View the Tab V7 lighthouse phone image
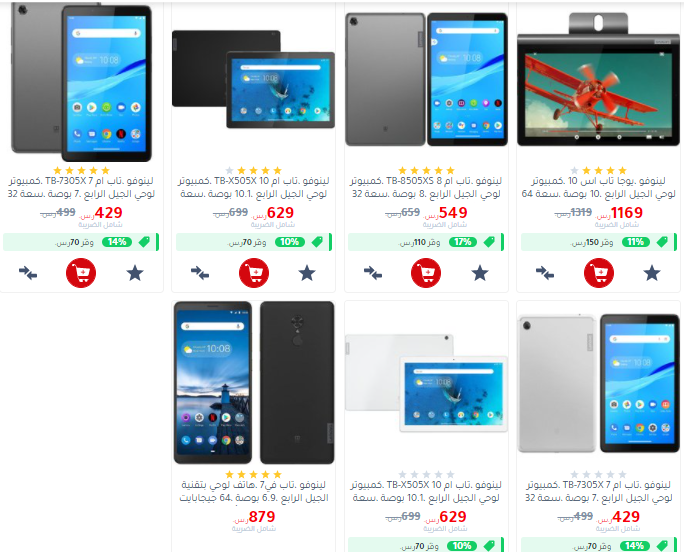This screenshot has width=684, height=552. tap(254, 383)
